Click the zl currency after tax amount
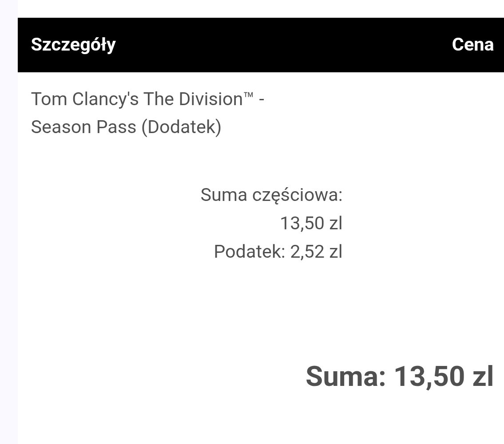Image resolution: width=504 pixels, height=444 pixels. (x=335, y=252)
